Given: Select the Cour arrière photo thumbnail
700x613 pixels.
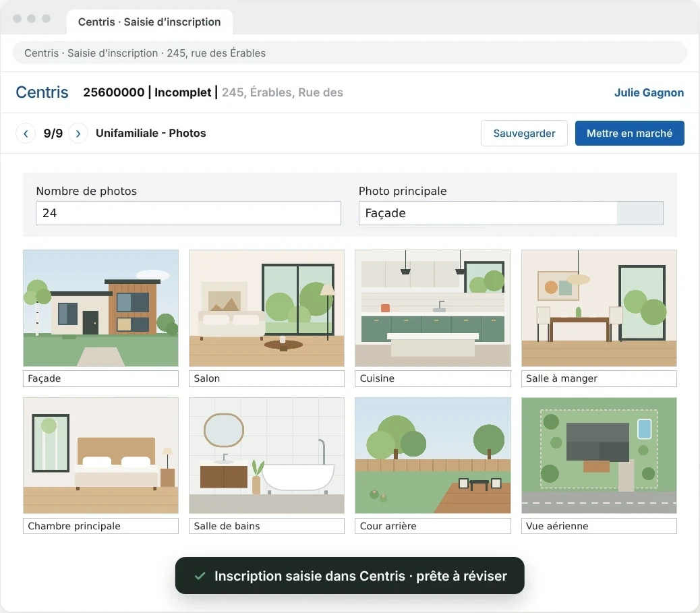Looking at the screenshot, I should point(432,455).
